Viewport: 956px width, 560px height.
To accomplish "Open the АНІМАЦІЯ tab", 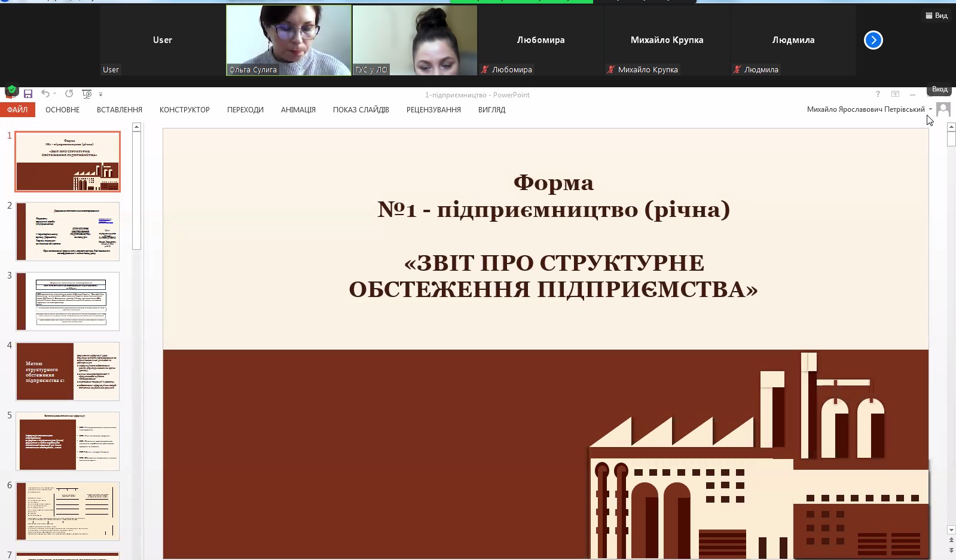I will [298, 110].
